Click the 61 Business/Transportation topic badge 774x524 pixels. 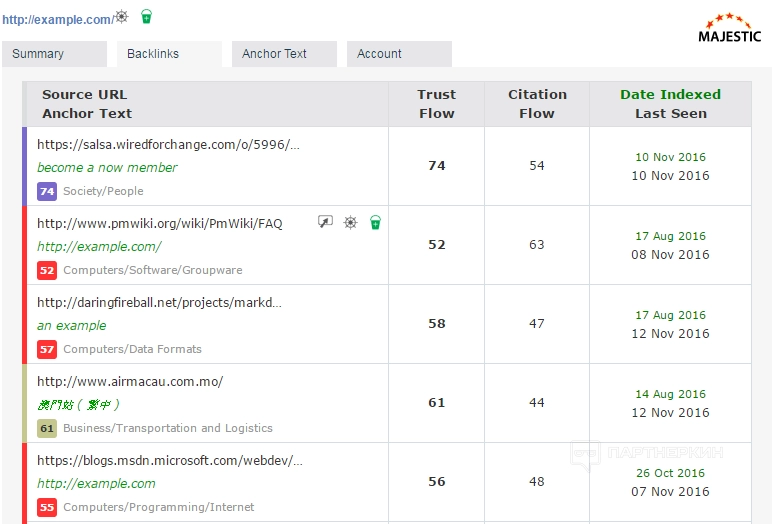coord(47,428)
